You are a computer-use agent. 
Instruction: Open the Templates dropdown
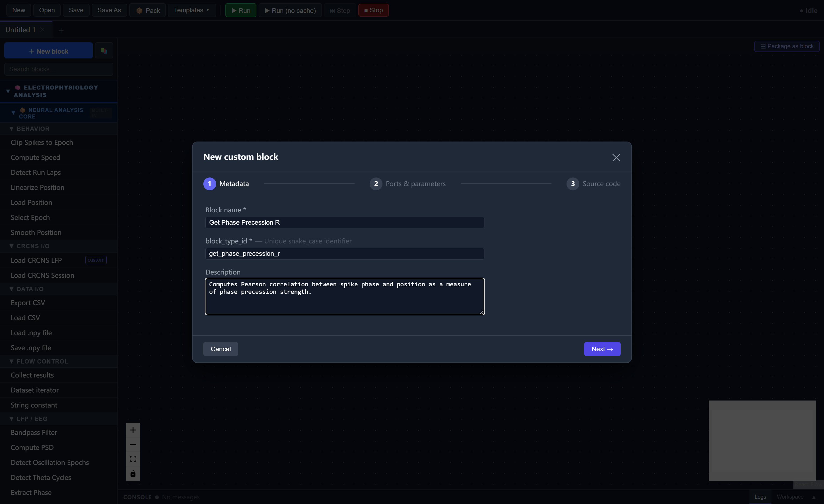(192, 10)
